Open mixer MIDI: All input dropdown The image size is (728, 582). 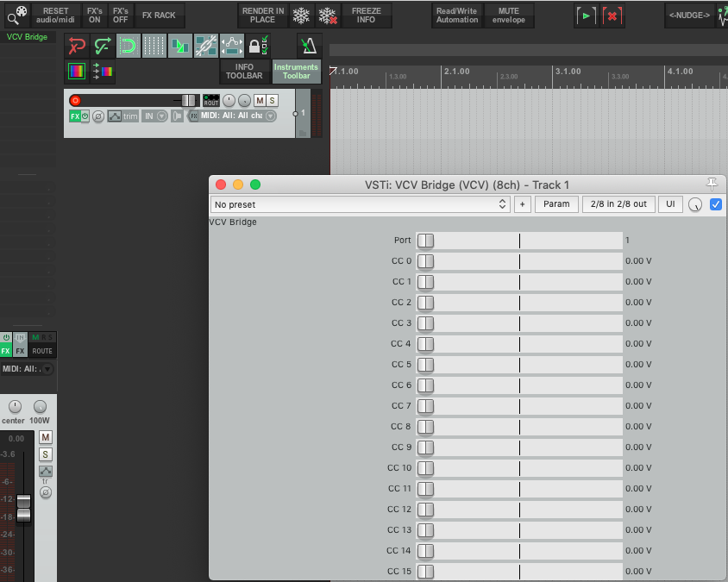28,369
